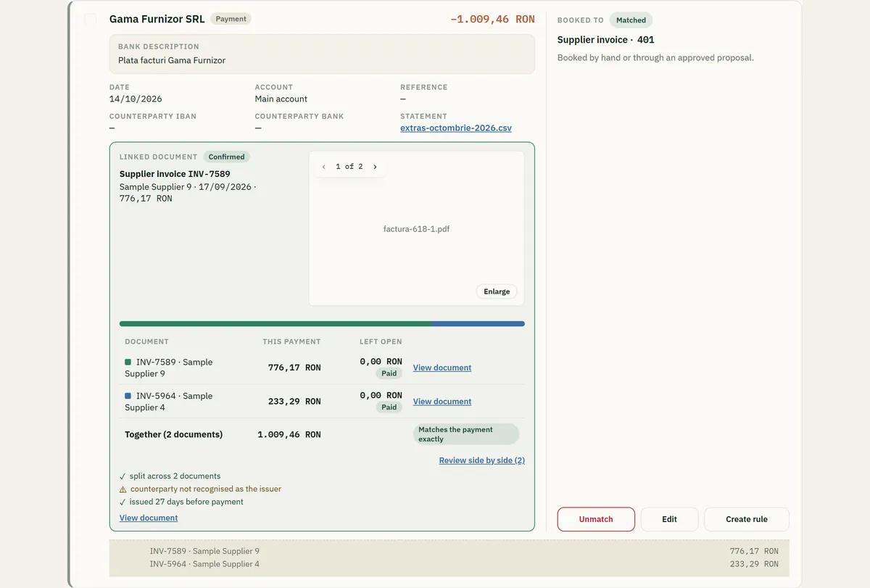Click the Confirmed badge on linked document
Image resolution: width=870 pixels, height=588 pixels.
(226, 157)
